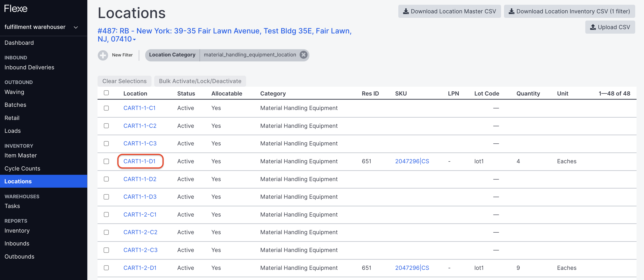Expand the fulfillment warehouser account menu
Viewport: 644px width, 280px height.
[42, 27]
